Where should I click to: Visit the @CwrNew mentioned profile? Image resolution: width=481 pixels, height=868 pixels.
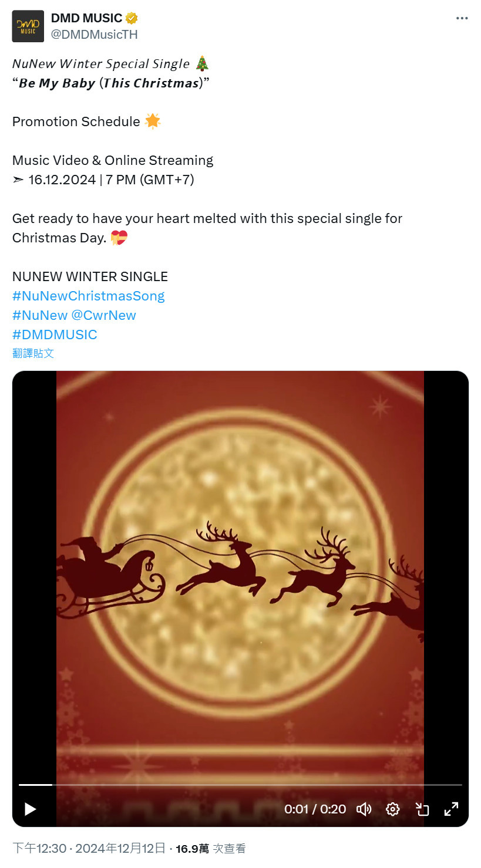click(104, 315)
